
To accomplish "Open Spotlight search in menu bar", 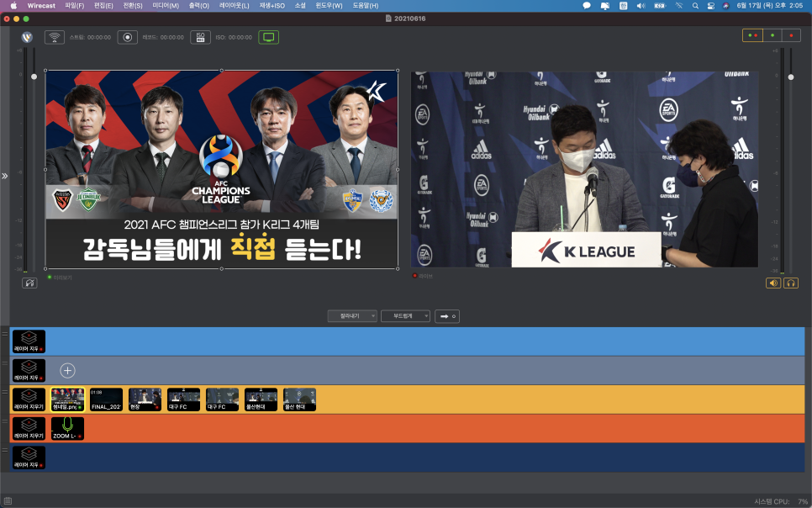I will coord(695,6).
